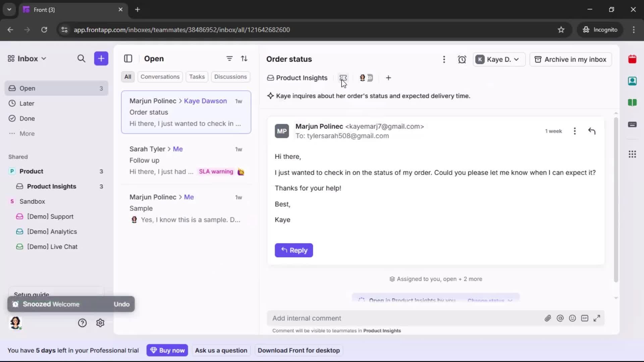Collapse the conversation list sidebar panel
The image size is (644, 362).
128,59
